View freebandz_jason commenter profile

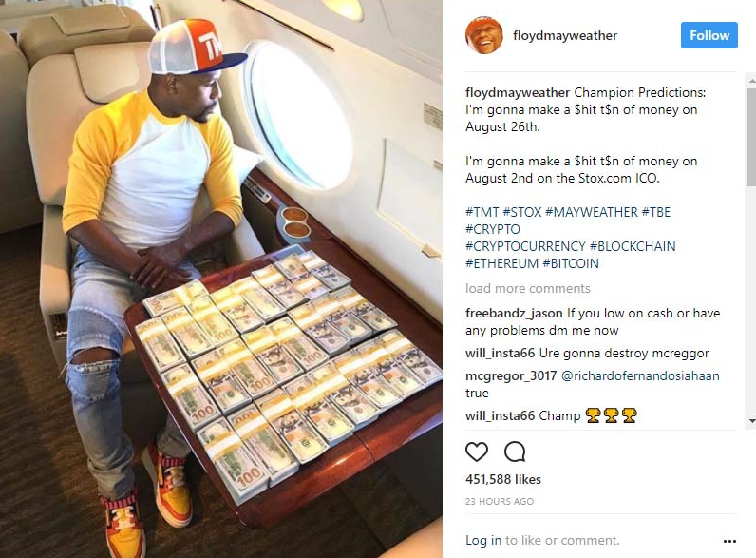pos(514,314)
